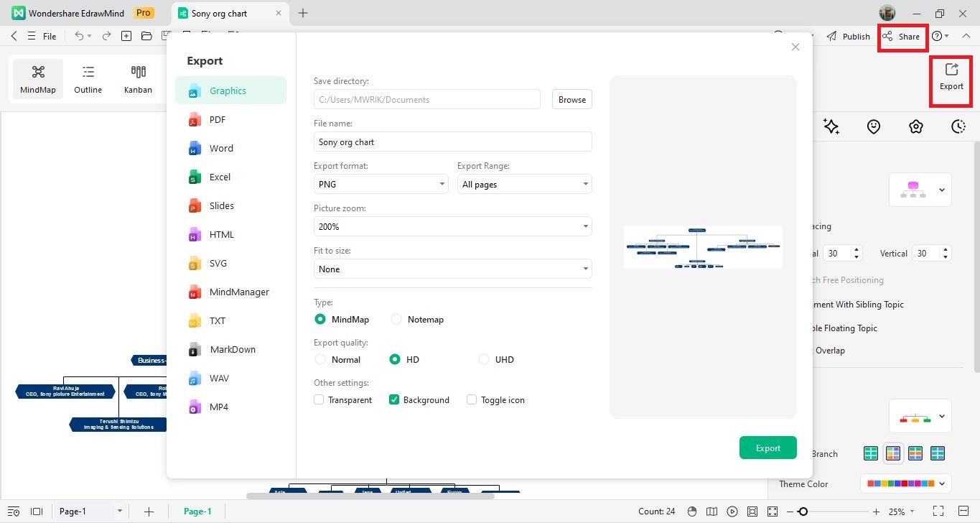Image resolution: width=980 pixels, height=523 pixels.
Task: Switch to Kanban view mode
Action: click(x=138, y=79)
